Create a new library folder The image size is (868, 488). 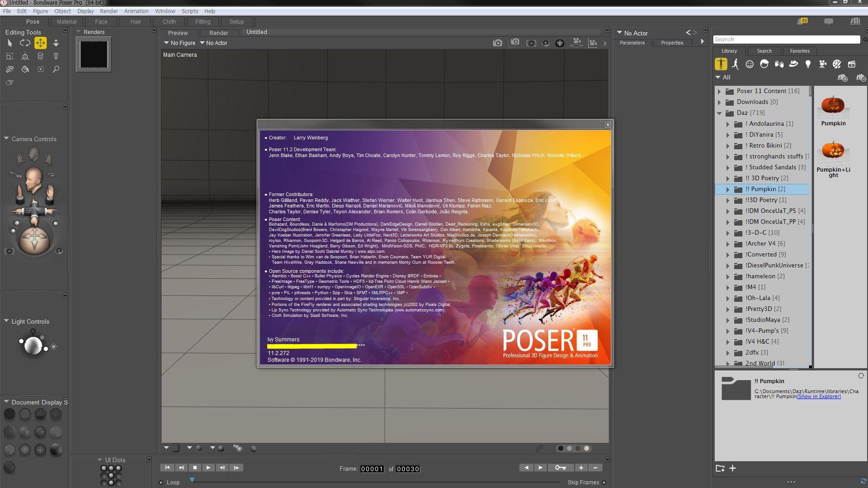click(720, 468)
